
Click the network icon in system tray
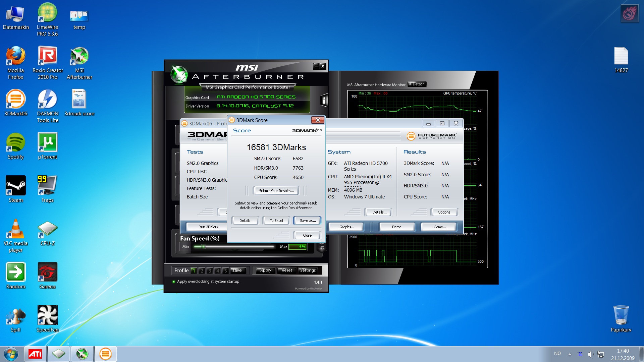point(601,354)
